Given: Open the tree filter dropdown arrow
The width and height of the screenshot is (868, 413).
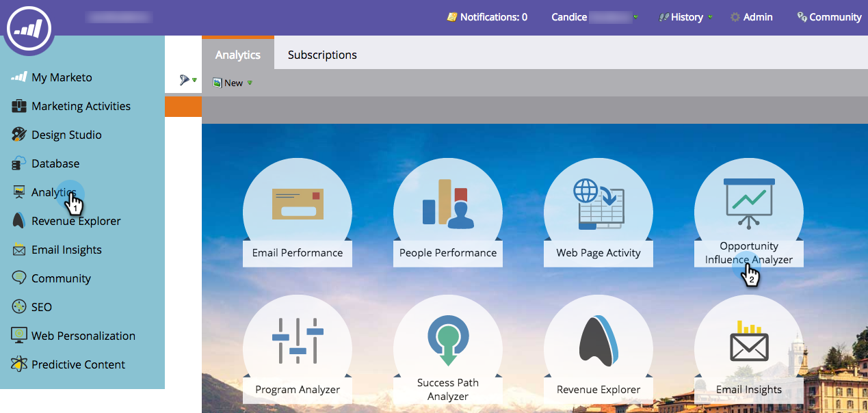Looking at the screenshot, I should tap(194, 81).
